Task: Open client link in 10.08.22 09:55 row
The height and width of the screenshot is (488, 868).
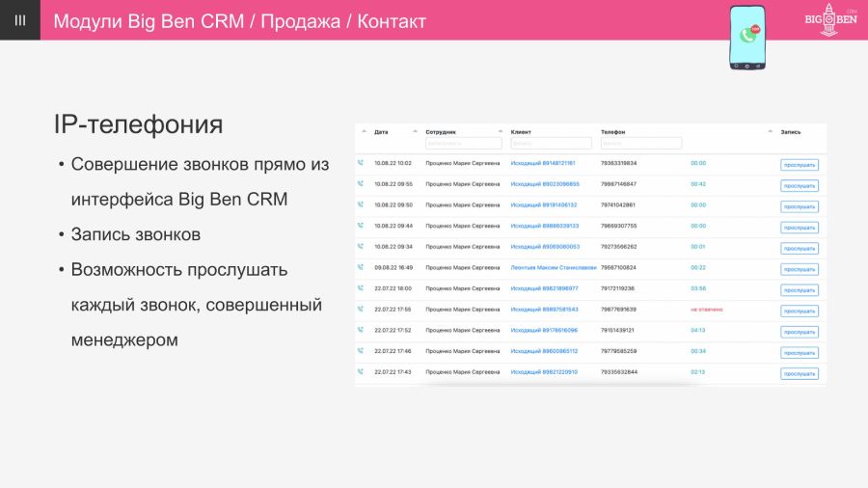Action: (x=545, y=183)
